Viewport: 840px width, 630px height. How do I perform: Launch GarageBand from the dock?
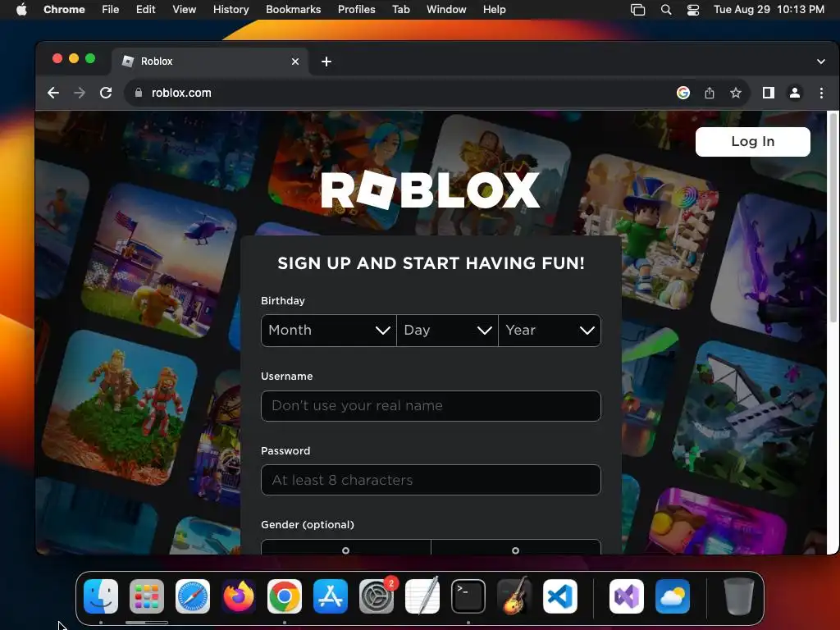coord(514,596)
